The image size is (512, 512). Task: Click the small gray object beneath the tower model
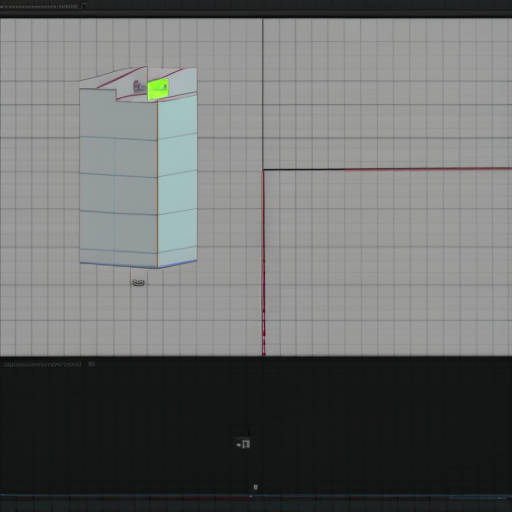point(138,283)
